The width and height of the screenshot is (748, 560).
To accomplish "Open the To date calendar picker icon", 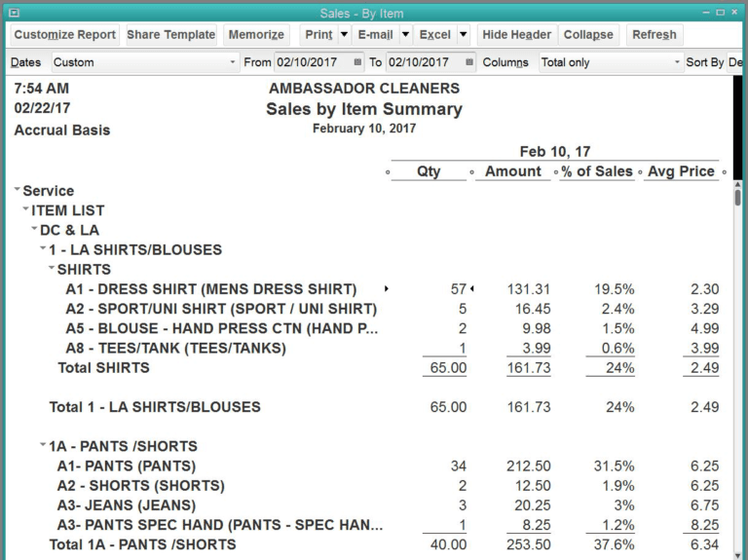I will click(470, 62).
